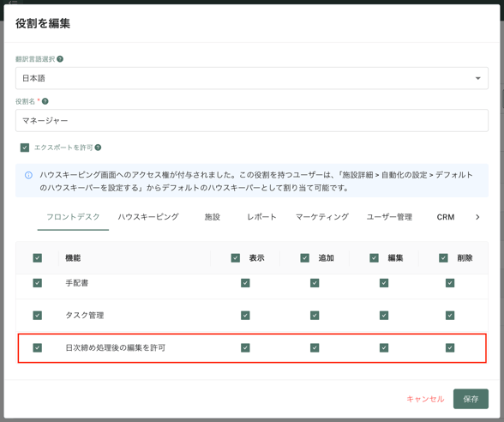Screen dimensions: 504x422
Task: Click the 保存 button
Action: [x=471, y=399]
